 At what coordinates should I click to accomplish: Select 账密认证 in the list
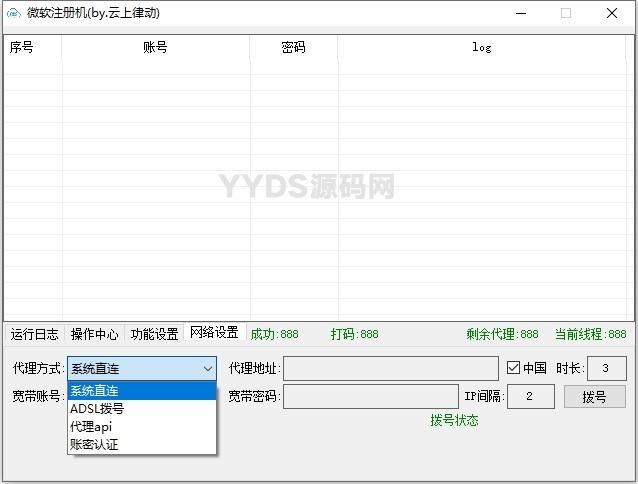pyautogui.click(x=141, y=445)
